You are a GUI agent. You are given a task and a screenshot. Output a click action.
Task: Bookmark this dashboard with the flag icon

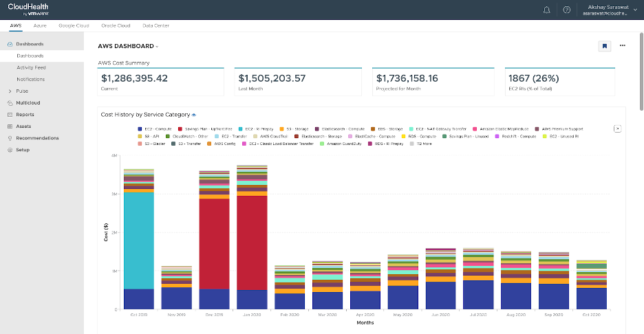[605, 46]
